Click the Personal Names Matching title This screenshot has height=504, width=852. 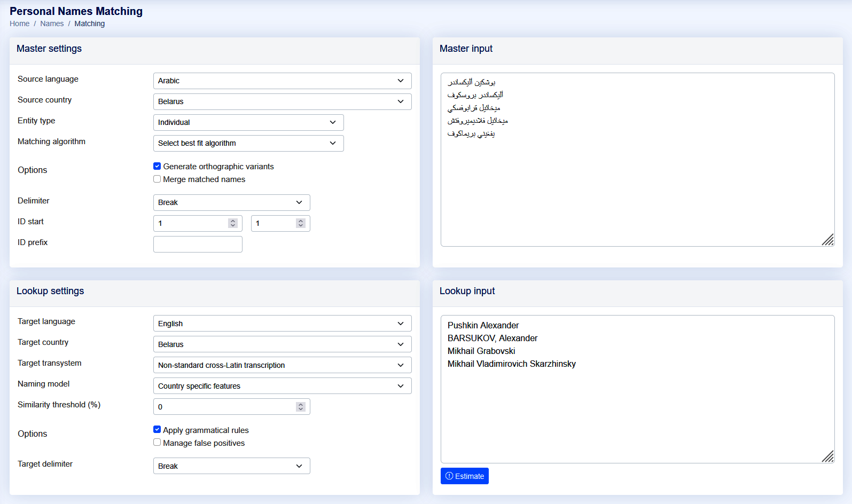pos(76,11)
